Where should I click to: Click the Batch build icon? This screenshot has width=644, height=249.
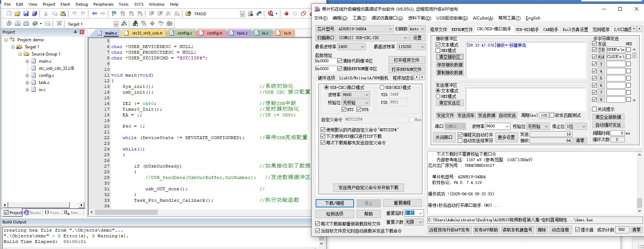pyautogui.click(x=35, y=23)
